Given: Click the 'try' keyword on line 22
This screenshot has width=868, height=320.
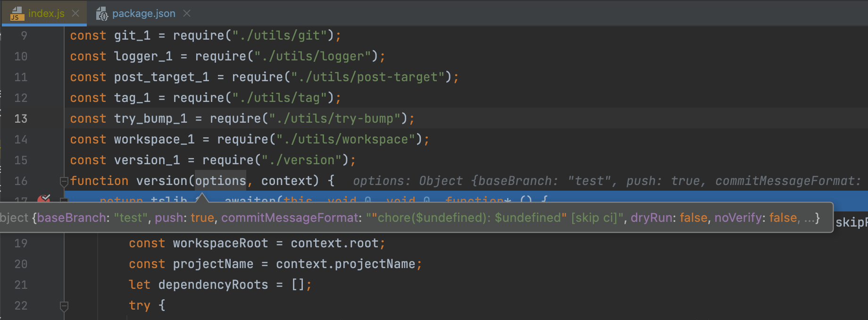Looking at the screenshot, I should point(140,305).
